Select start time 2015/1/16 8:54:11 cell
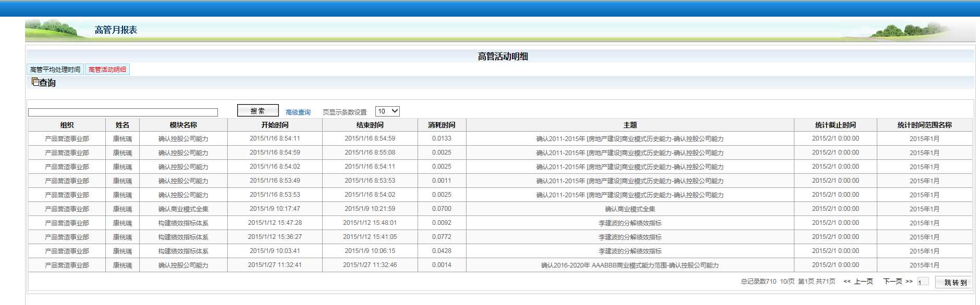 275,138
